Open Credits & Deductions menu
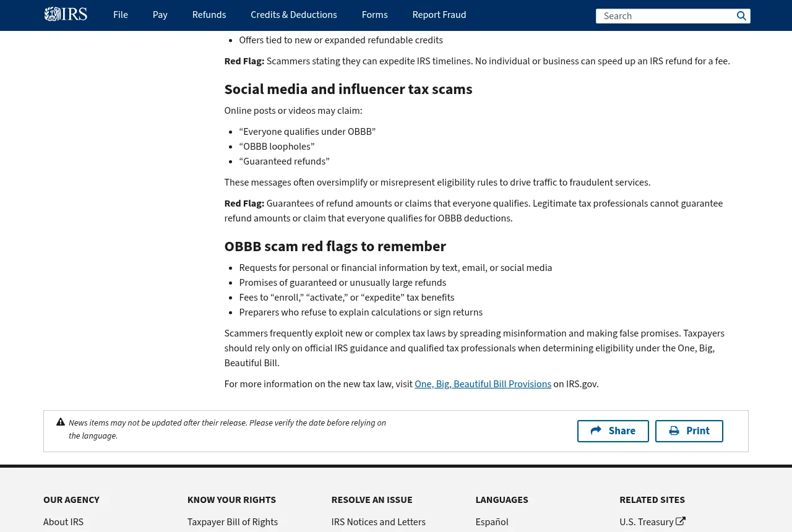Image resolution: width=792 pixels, height=532 pixels. [294, 15]
